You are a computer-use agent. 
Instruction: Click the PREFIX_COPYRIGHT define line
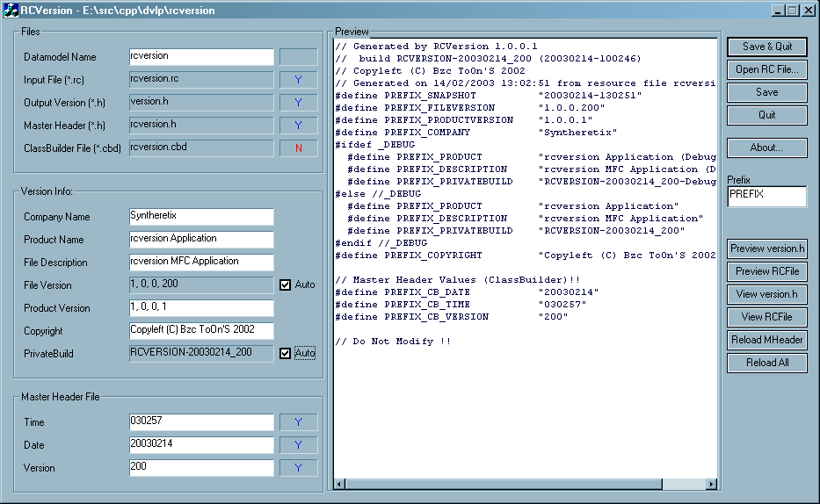click(x=526, y=255)
